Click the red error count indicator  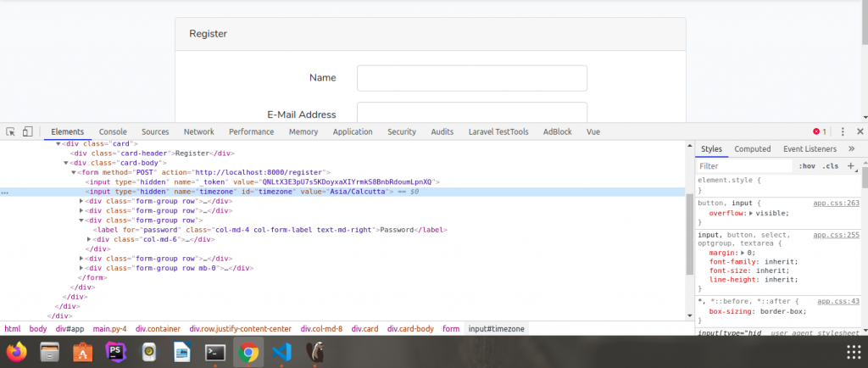tap(820, 132)
